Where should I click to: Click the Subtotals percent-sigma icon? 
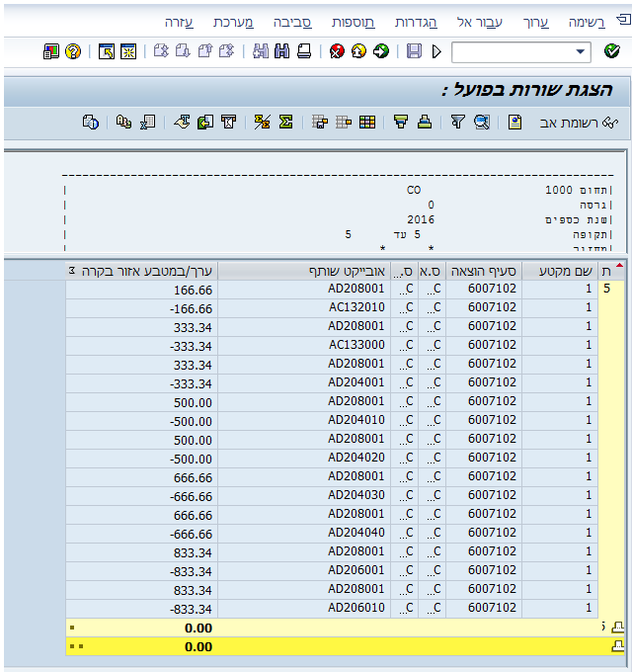point(262,123)
